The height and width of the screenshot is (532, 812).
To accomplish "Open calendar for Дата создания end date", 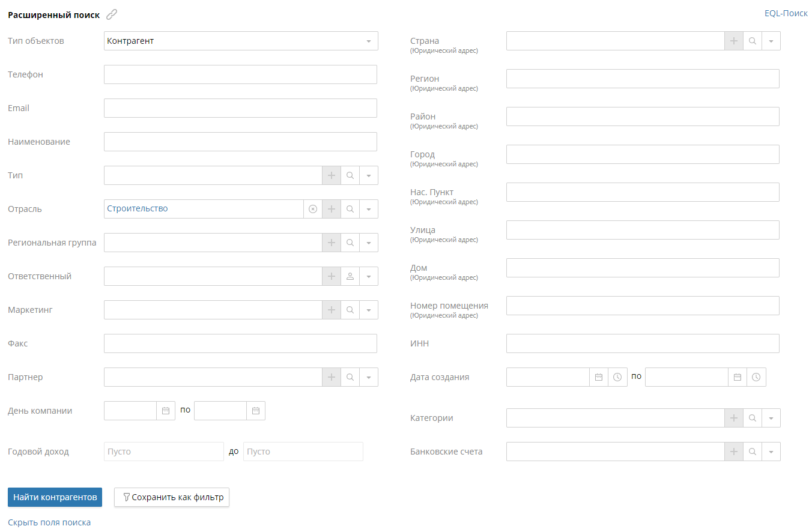I will tap(738, 377).
